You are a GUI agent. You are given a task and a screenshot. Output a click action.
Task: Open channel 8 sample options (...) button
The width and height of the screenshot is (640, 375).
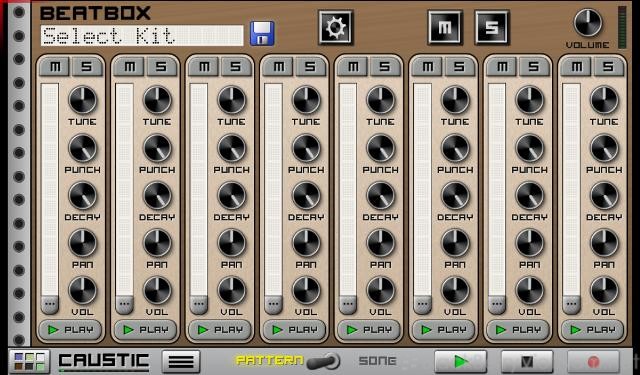[571, 304]
